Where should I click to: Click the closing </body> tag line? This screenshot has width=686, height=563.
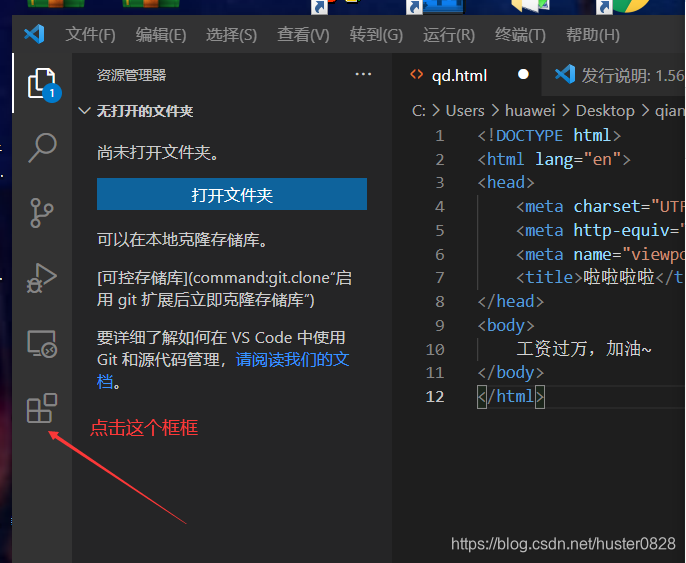(511, 373)
